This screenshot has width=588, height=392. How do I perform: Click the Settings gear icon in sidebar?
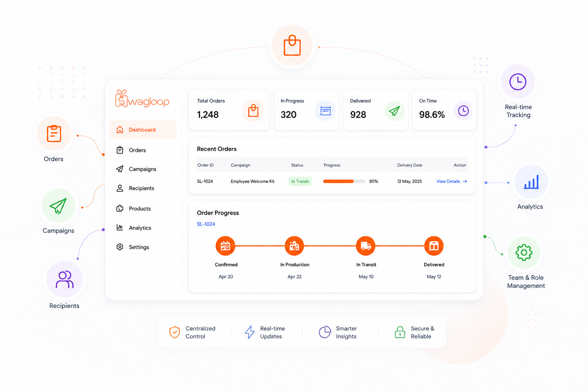tap(120, 247)
